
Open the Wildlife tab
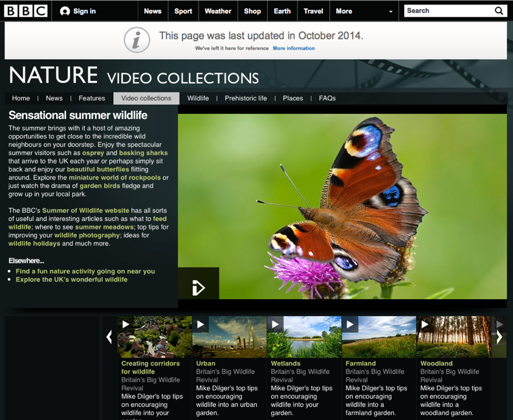click(198, 98)
